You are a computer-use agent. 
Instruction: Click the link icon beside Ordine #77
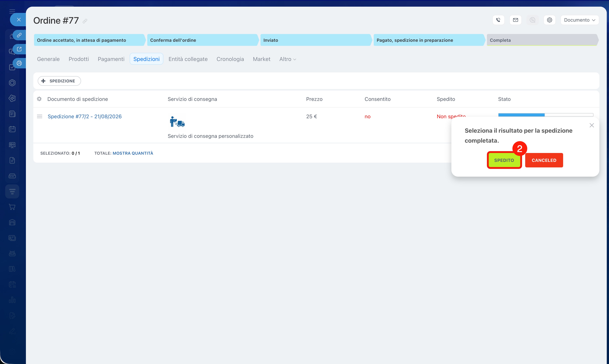tap(85, 21)
